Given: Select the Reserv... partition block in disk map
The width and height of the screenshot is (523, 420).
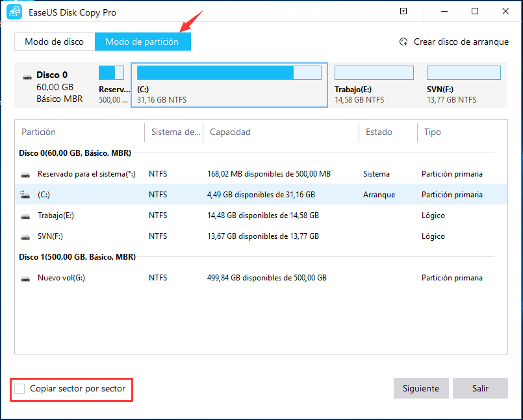Looking at the screenshot, I should (x=111, y=73).
